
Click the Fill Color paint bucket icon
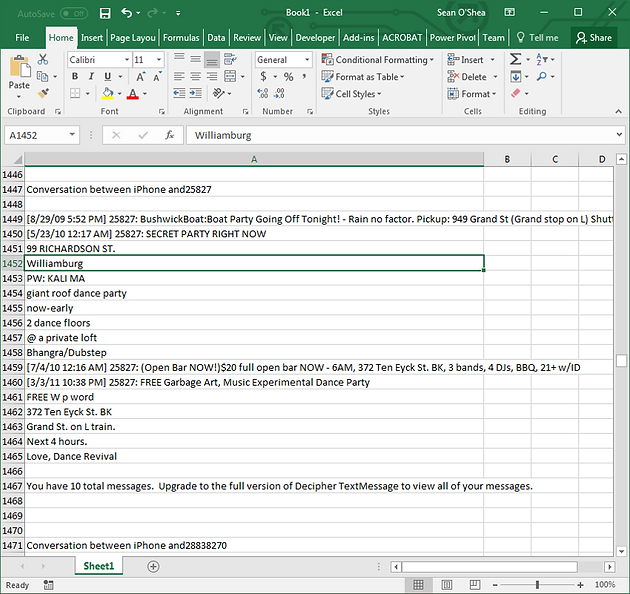click(107, 93)
